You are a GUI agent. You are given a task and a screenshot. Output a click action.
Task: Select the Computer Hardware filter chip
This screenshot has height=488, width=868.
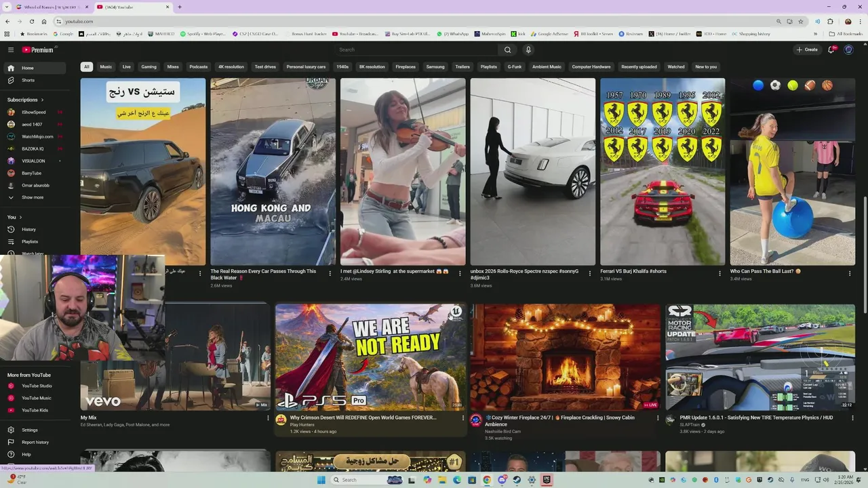pos(591,66)
